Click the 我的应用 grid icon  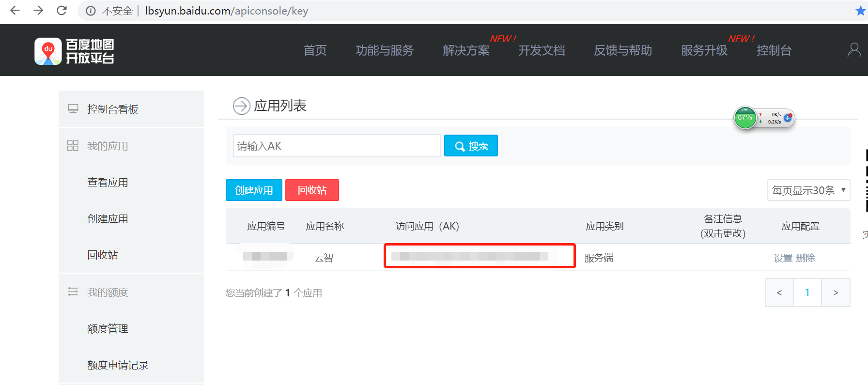pyautogui.click(x=73, y=145)
